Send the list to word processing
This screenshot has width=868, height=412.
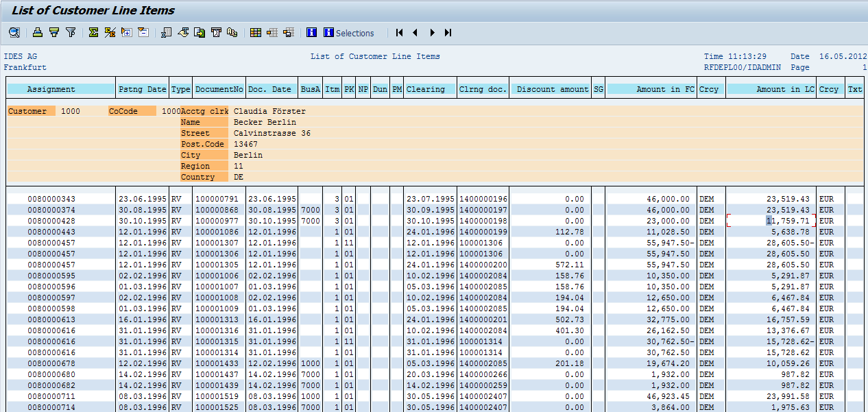point(183,32)
